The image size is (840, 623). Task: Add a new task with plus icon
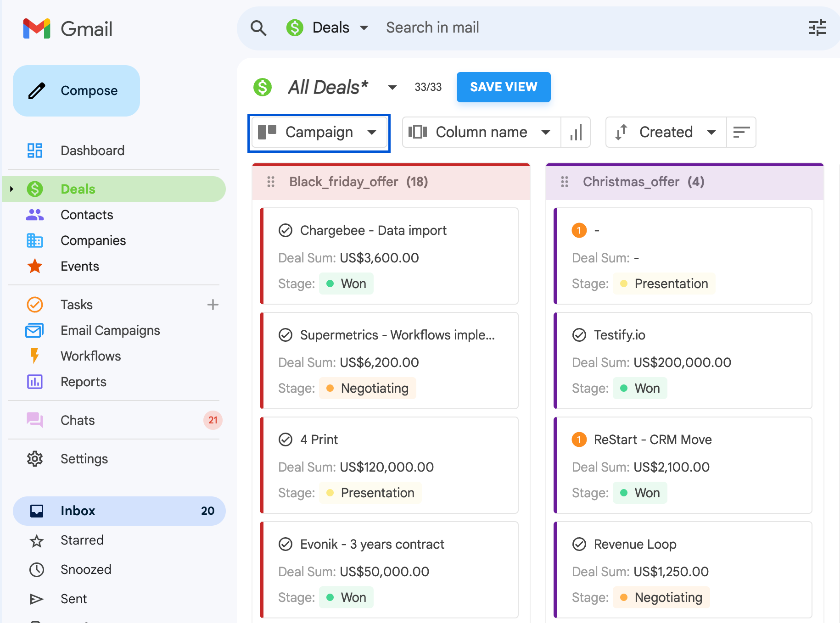click(x=213, y=305)
